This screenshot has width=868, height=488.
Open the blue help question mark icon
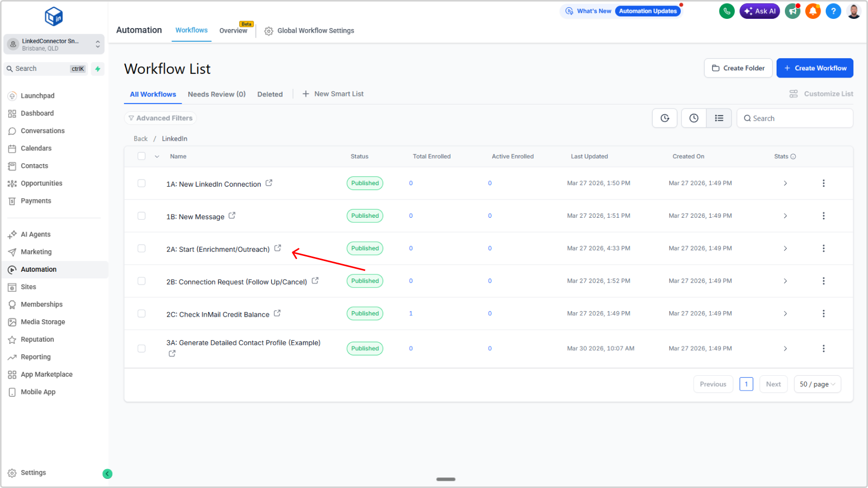[833, 11]
